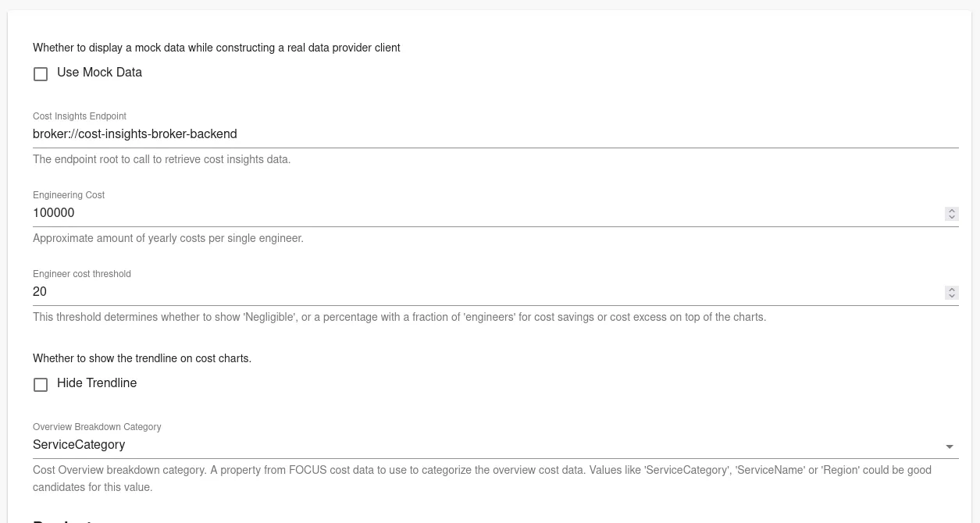Decrement the Engineer cost threshold value
The height and width of the screenshot is (523, 980).
point(951,296)
